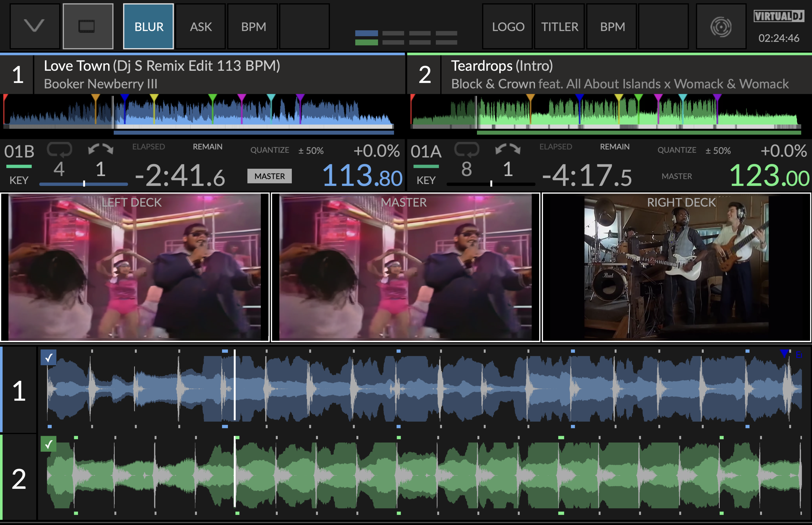
Task: Select the MASTER video preview
Action: click(x=406, y=267)
